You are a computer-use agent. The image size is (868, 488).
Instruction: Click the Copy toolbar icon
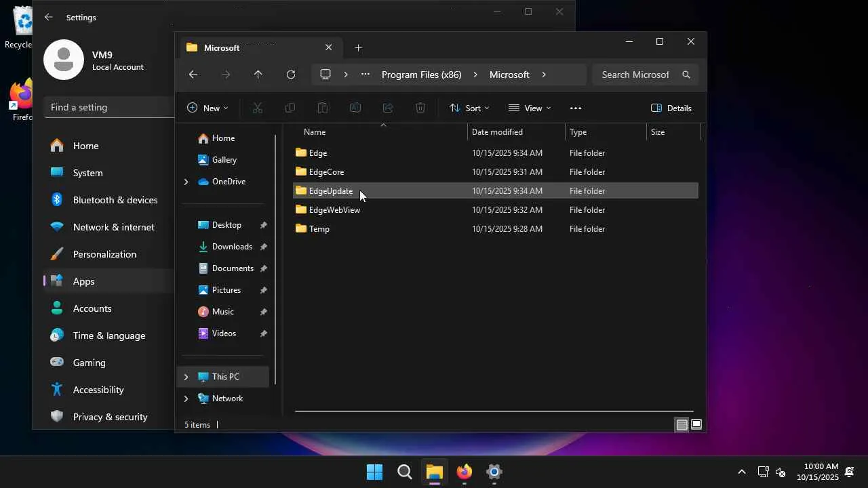tap(290, 108)
